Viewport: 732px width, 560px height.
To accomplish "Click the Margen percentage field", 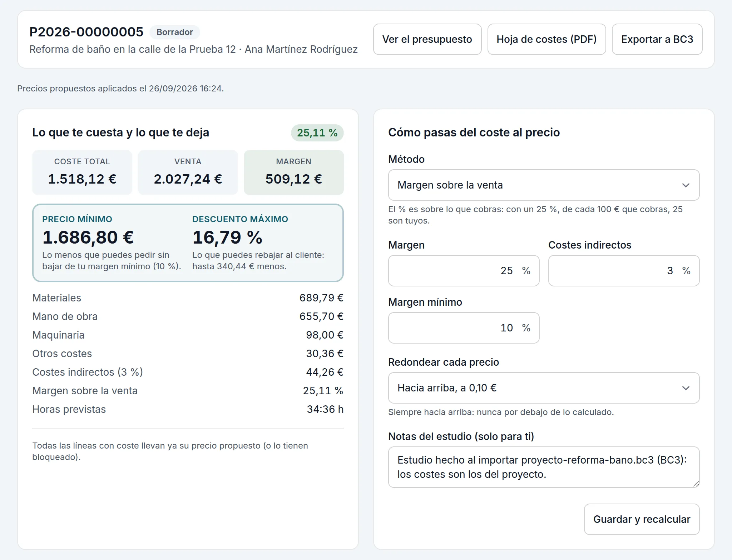I will (464, 271).
